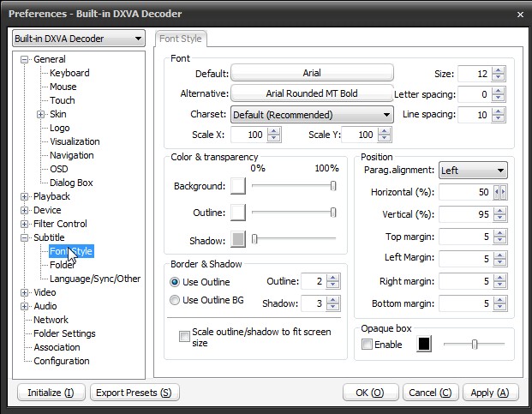Click the Cancel (C) button
532x414 pixels.
click(430, 393)
